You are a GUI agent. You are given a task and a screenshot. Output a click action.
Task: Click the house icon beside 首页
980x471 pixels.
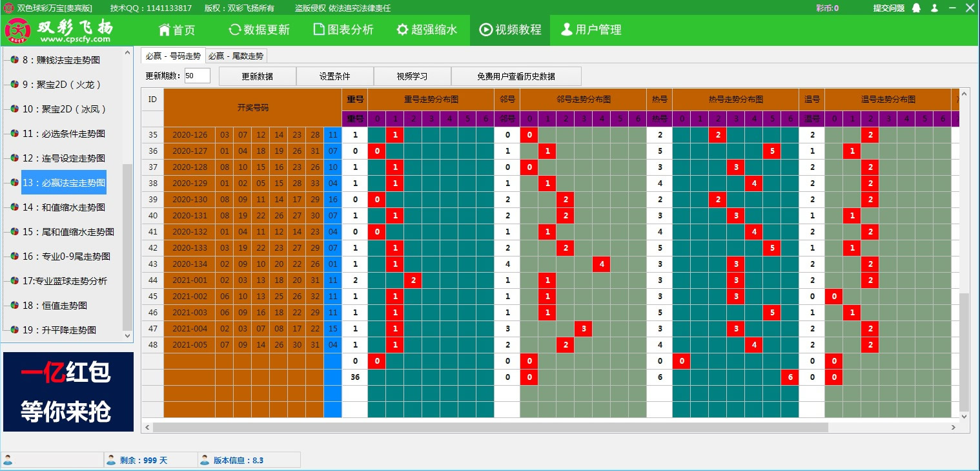pos(164,30)
